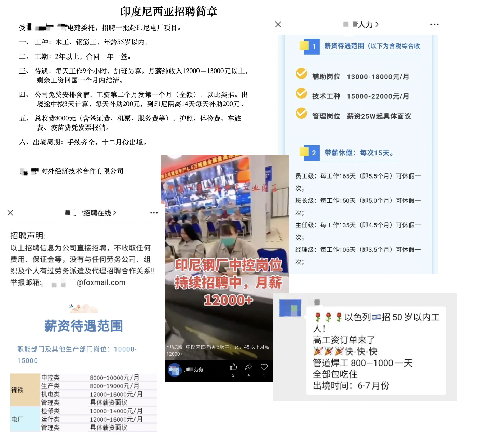This screenshot has height=448, width=479.
Task: Toggle the 管理岗位 checkmark
Action: (x=301, y=113)
